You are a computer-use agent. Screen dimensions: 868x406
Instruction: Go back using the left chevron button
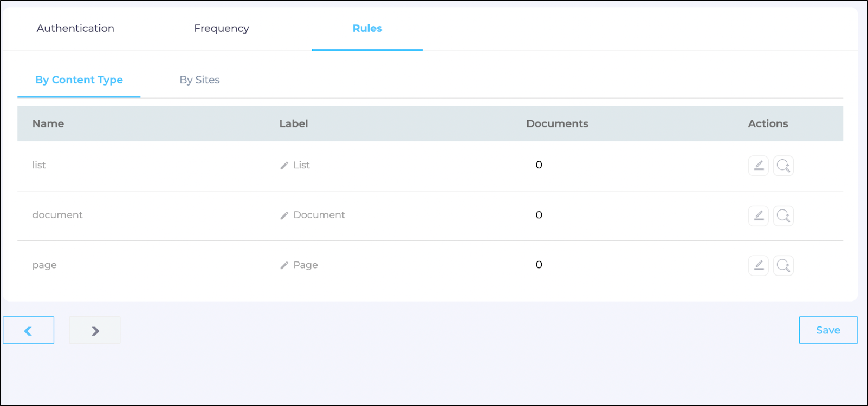[x=28, y=330]
